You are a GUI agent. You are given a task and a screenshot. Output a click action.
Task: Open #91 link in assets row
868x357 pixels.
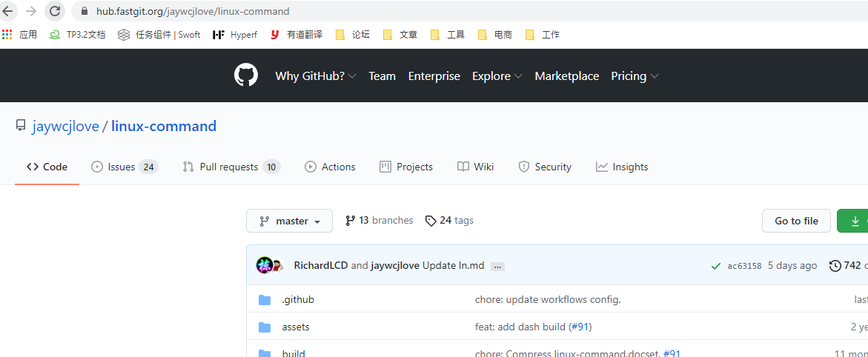pyautogui.click(x=580, y=327)
